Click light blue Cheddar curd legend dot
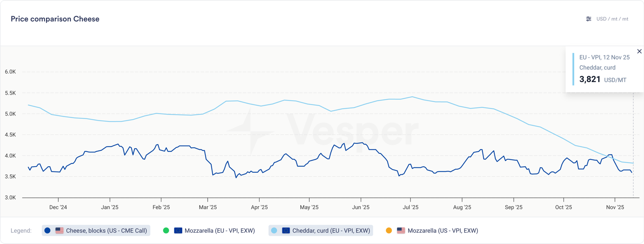 click(x=274, y=231)
